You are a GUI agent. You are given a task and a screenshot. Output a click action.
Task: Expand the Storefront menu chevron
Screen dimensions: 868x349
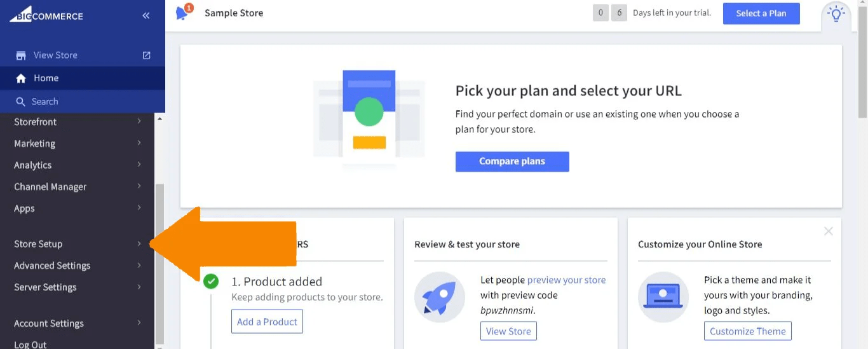coord(139,121)
